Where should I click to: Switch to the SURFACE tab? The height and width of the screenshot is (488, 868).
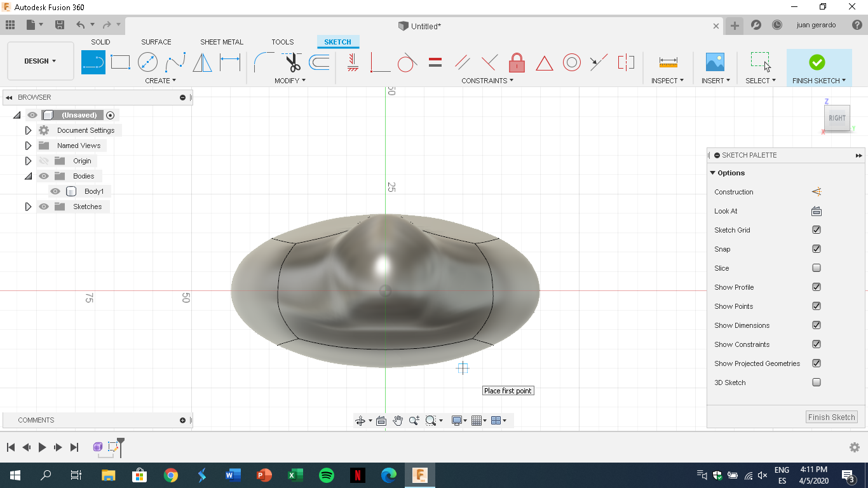(x=156, y=42)
